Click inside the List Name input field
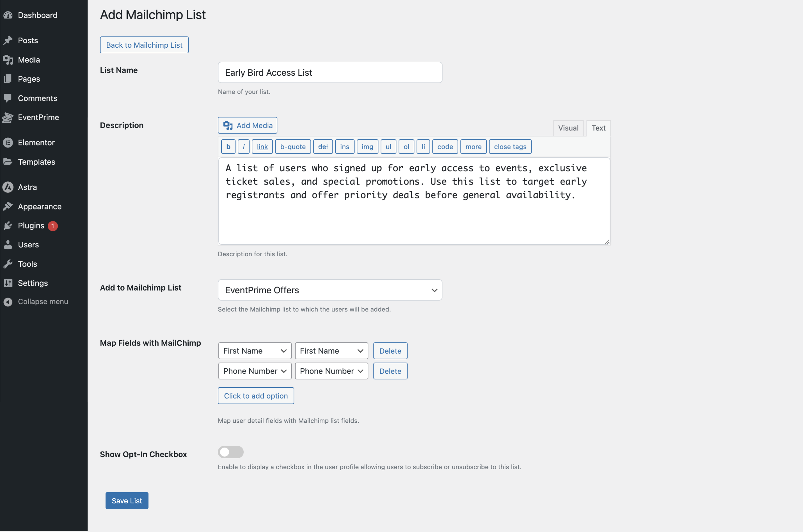The width and height of the screenshot is (803, 532). point(330,72)
